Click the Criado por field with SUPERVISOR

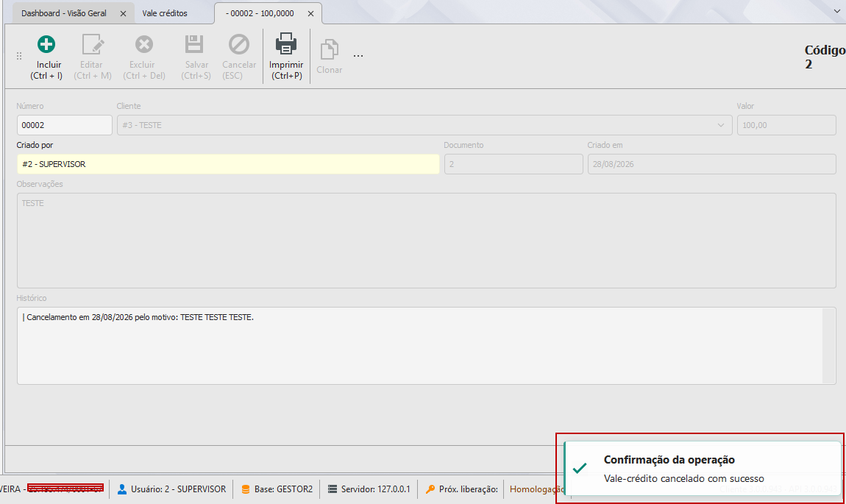[228, 164]
